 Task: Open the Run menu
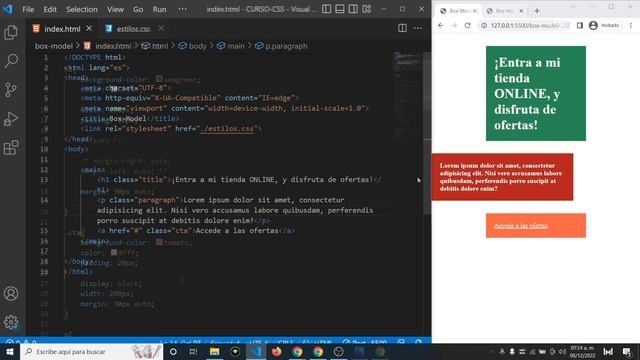159,9
